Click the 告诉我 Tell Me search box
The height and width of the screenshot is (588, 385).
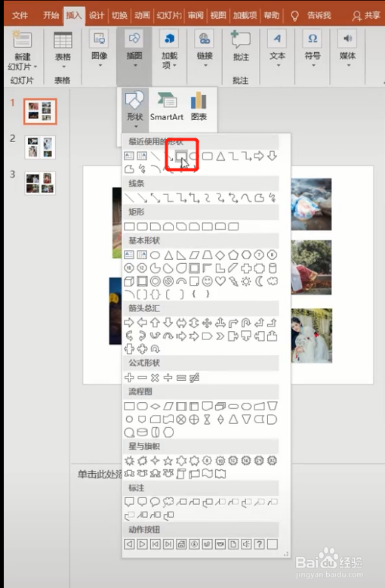(x=312, y=15)
